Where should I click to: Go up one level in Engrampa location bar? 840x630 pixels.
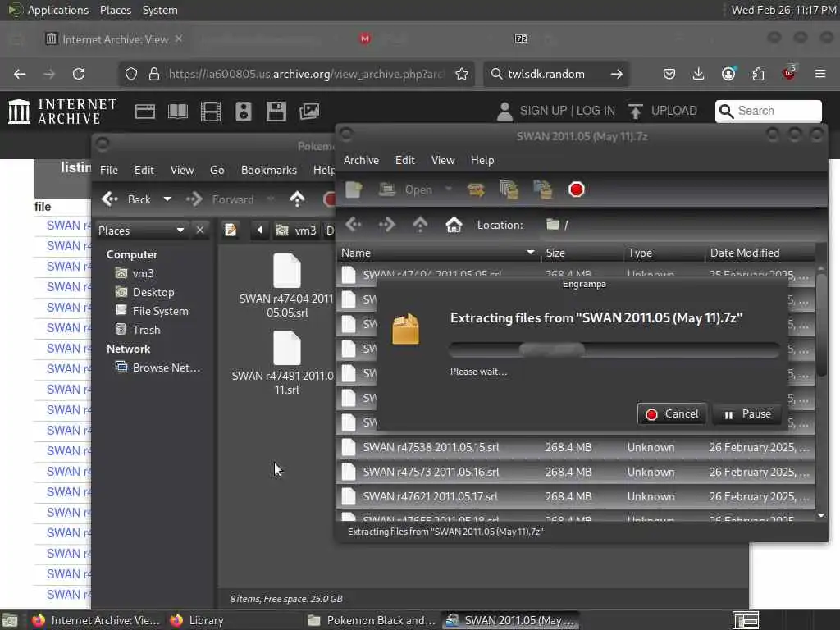tap(420, 225)
